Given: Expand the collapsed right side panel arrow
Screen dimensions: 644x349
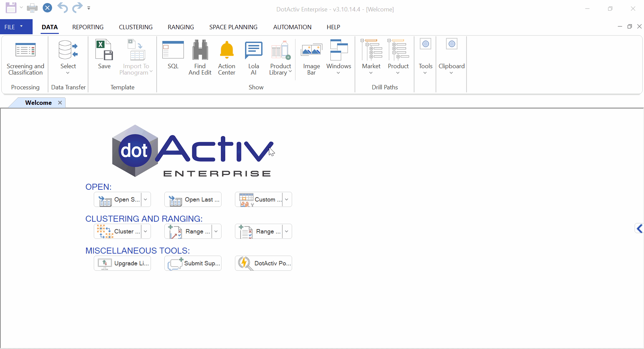Looking at the screenshot, I should point(639,229).
